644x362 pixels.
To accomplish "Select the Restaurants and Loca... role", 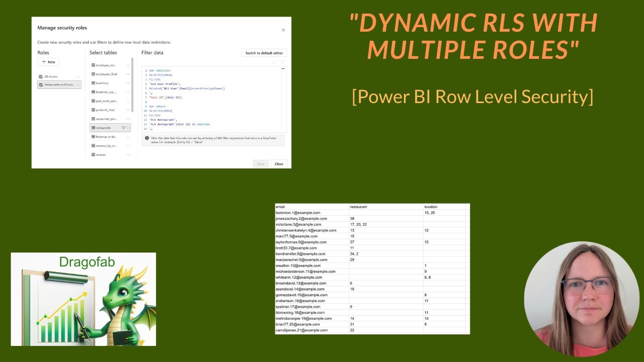I will (x=59, y=84).
